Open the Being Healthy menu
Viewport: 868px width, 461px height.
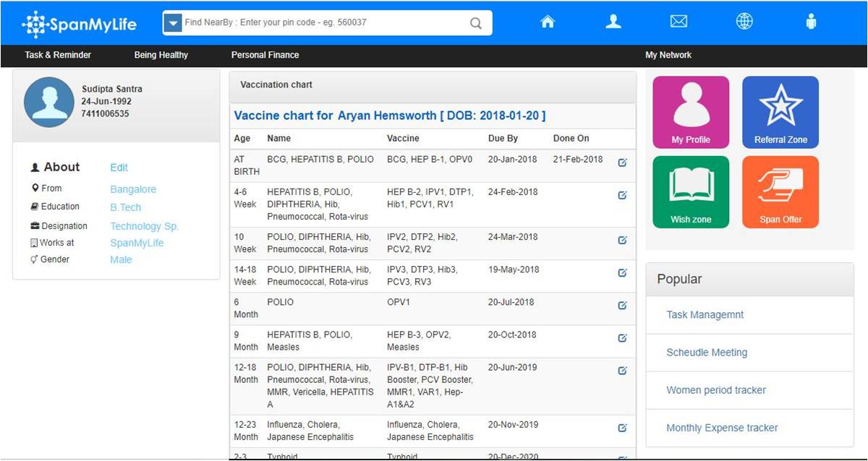point(161,55)
